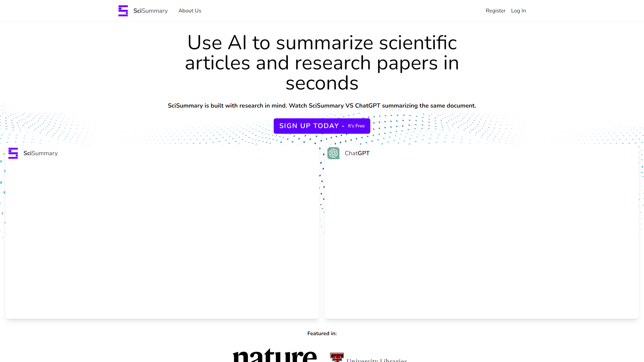Click SIGN UP TODAY free button

[x=322, y=126]
